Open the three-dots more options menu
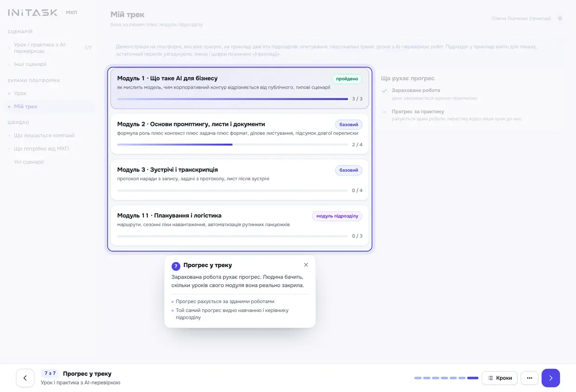Viewport: 576px width, 392px height. click(x=530, y=378)
